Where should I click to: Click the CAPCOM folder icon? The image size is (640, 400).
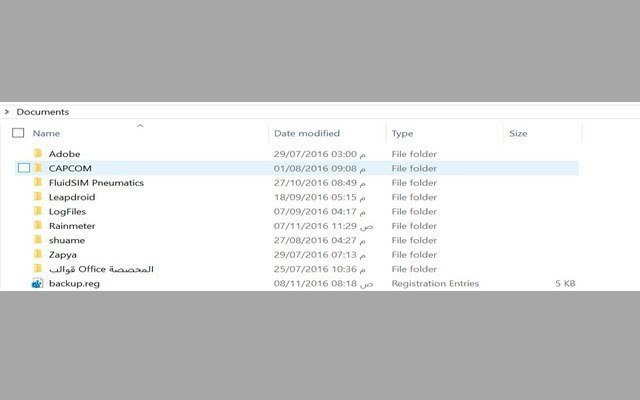[38, 168]
